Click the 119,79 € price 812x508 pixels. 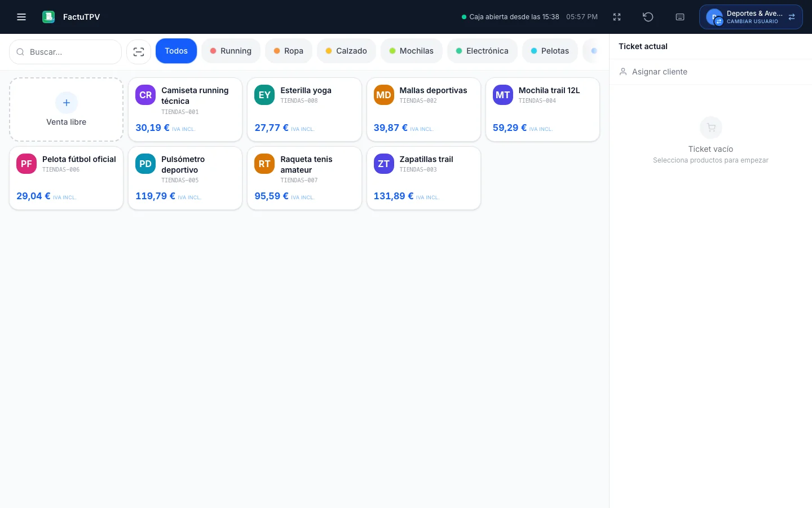click(x=155, y=196)
